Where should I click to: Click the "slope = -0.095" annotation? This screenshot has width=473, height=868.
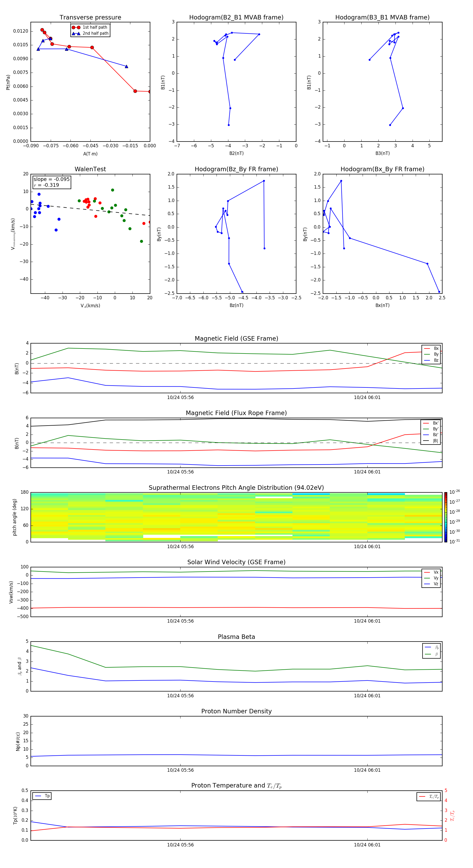pos(52,179)
